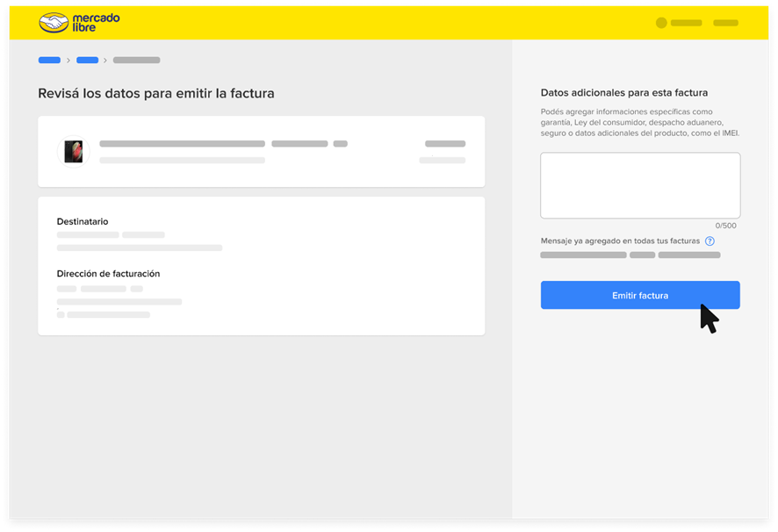Click the Mercado Libre handshake logo
This screenshot has width=778, height=532.
tap(54, 23)
